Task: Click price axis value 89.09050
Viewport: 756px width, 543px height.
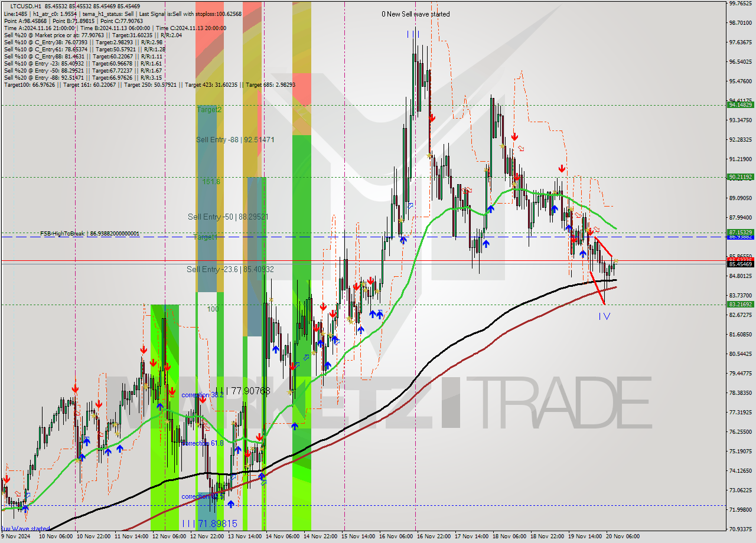Action: (741, 198)
